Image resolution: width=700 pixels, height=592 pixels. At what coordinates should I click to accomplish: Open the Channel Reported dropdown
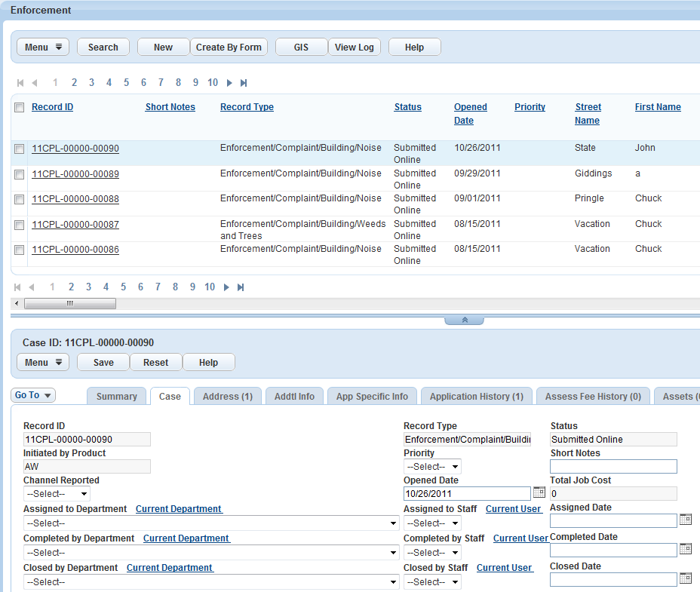pyautogui.click(x=57, y=494)
